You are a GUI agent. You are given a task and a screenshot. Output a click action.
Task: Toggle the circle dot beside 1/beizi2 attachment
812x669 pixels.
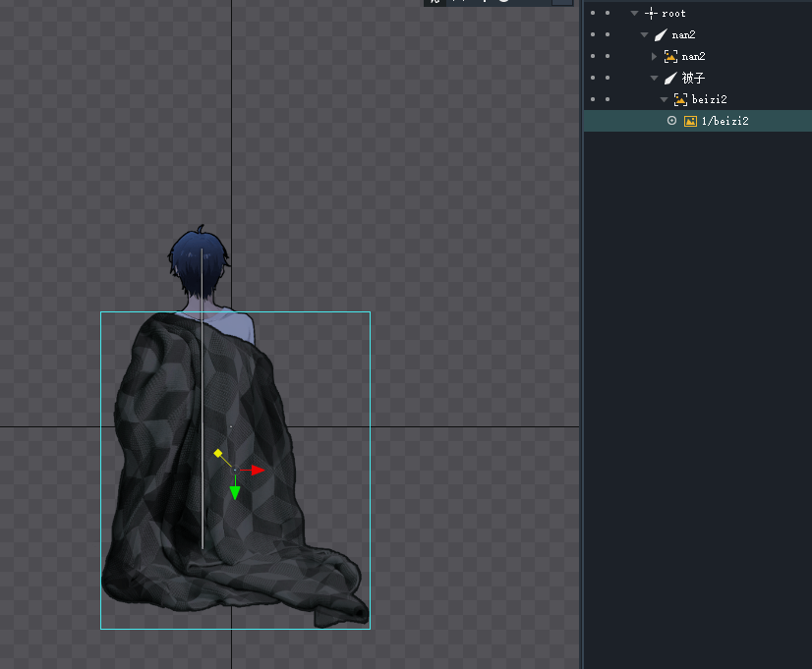pyautogui.click(x=672, y=121)
